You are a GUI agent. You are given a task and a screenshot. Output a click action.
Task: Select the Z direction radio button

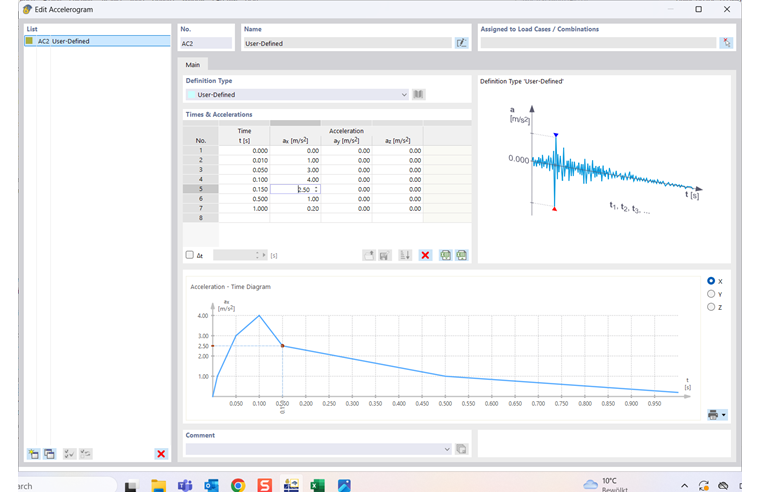pos(711,307)
